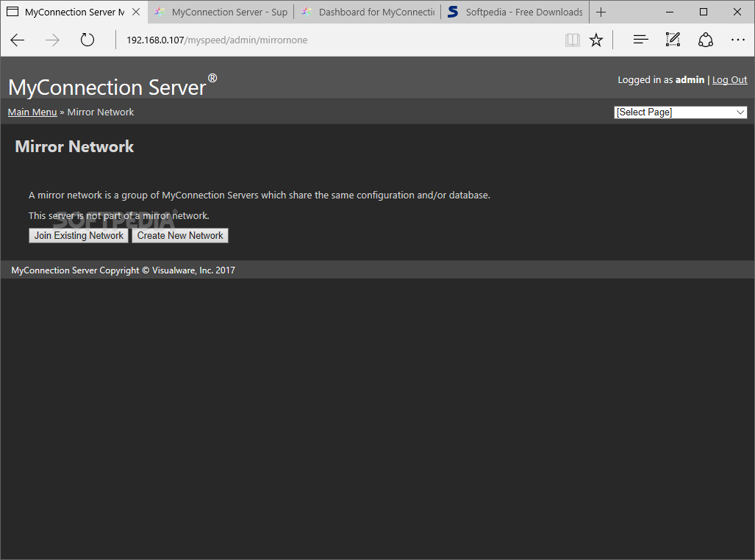Open the Hub (favorites, history) icon
Screen dimensions: 755x560
point(640,40)
